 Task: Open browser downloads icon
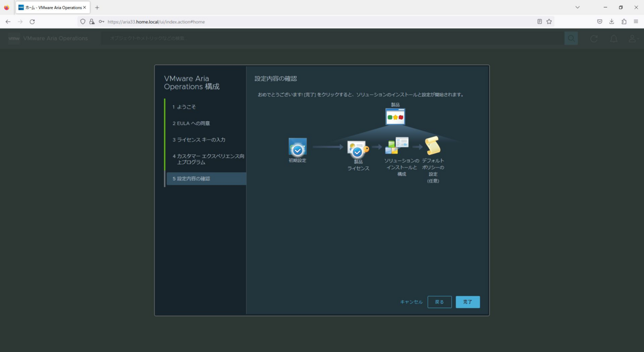pos(612,21)
